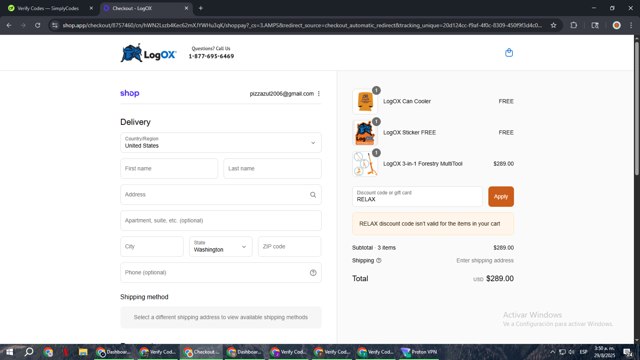Expand the State dropdown showing Washington

(x=221, y=247)
